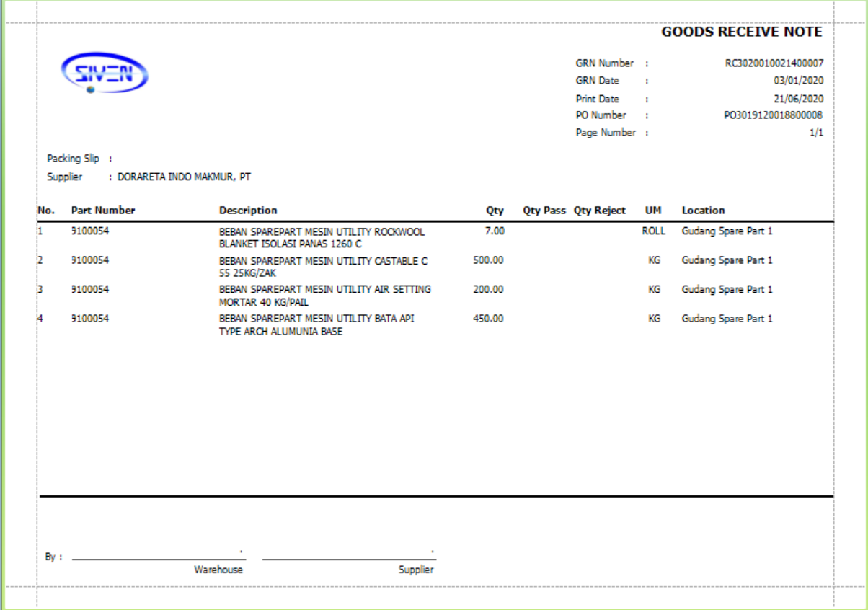Click Gudang Spare Part 1 in row 4
Viewport: 868px width, 610px height.
(727, 318)
